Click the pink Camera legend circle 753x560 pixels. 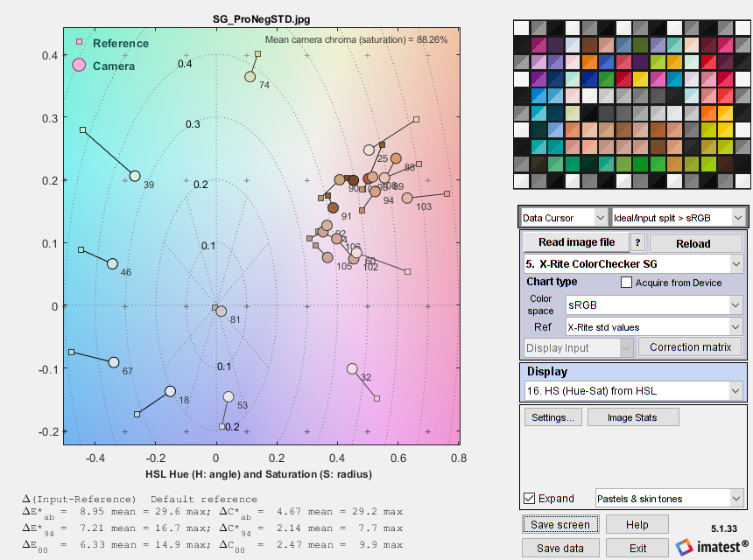(x=79, y=66)
